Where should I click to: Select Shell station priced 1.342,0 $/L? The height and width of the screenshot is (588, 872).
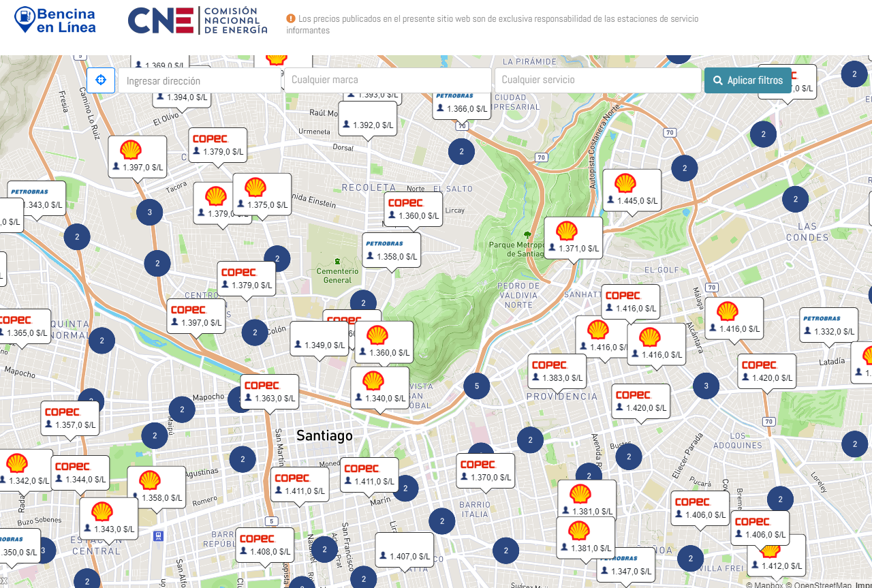tap(24, 471)
